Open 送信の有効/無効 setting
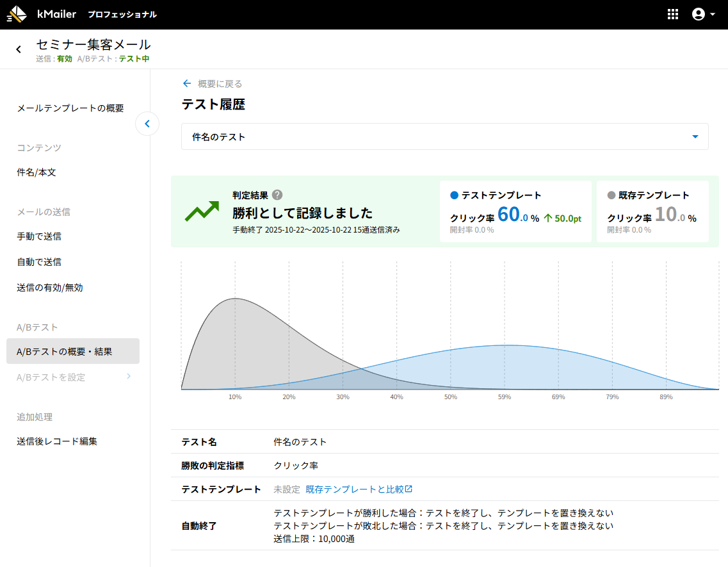Screen dimensions: 728x567 [x=50, y=288]
